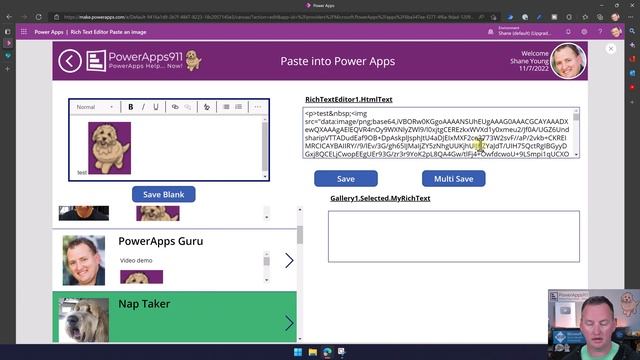Click the second list icon in editor toolbar
This screenshot has height=360, width=640.
239,107
